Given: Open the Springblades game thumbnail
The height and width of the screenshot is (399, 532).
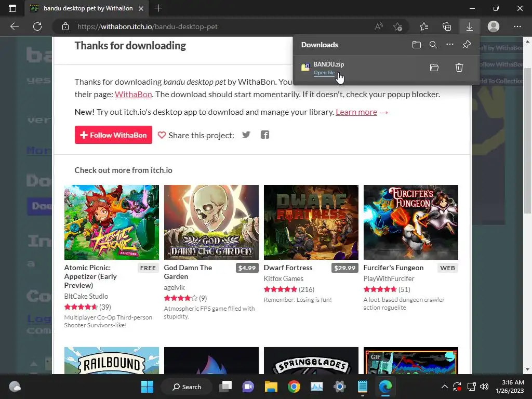Looking at the screenshot, I should [x=311, y=361].
